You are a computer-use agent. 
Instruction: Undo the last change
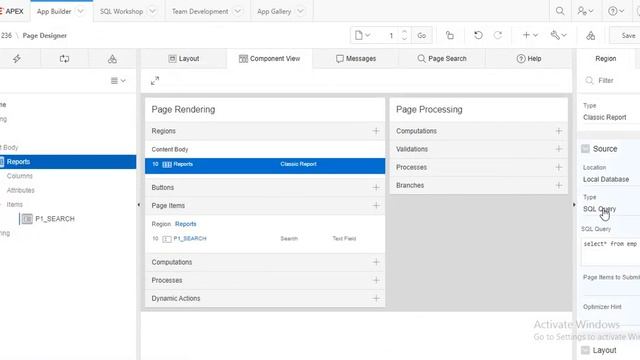click(478, 36)
